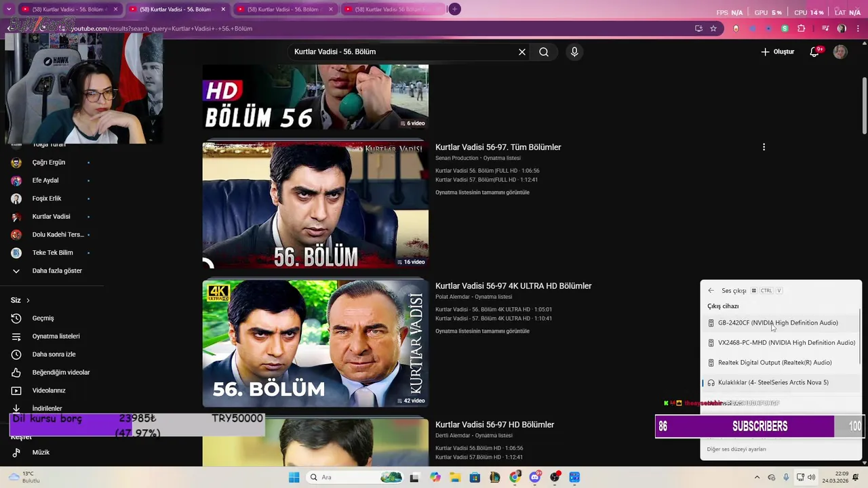Open Teke Tek Bilim subscription channel
The height and width of the screenshot is (488, 868).
click(x=52, y=253)
